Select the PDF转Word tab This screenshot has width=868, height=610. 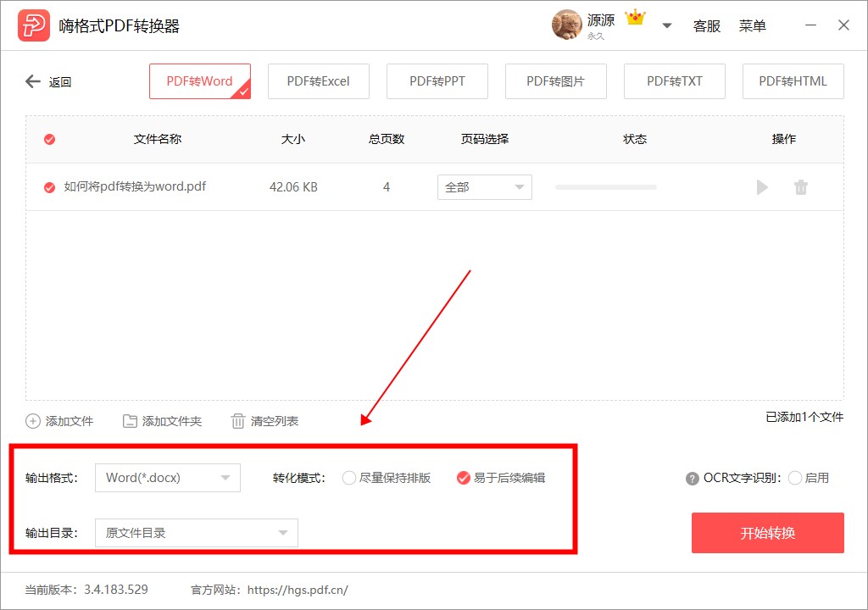[x=200, y=81]
